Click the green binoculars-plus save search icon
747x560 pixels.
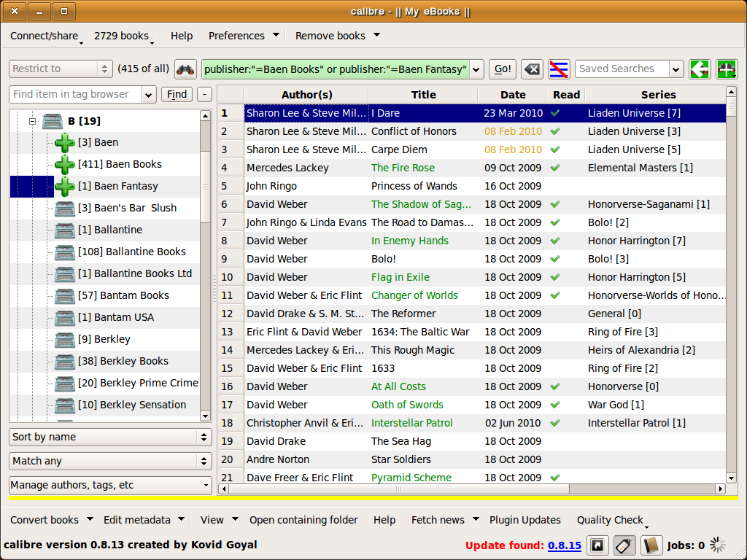tap(727, 69)
